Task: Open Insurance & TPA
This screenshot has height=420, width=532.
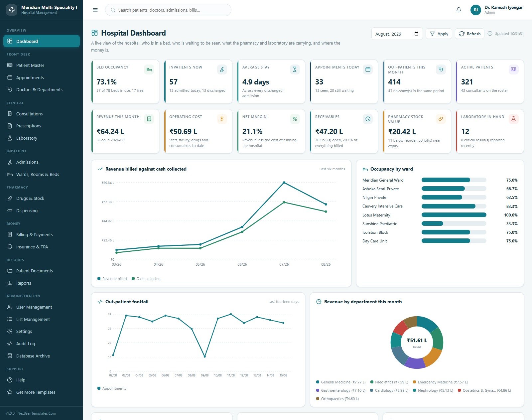Action: 42,247
